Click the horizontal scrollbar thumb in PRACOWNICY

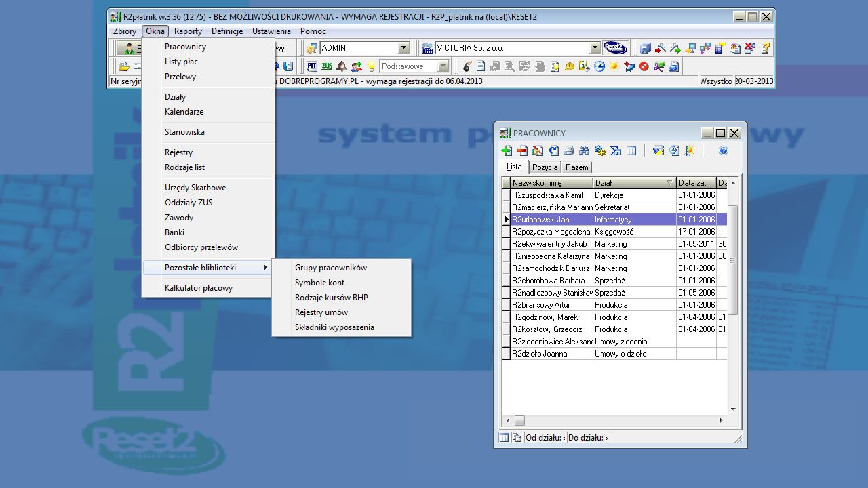[x=519, y=420]
